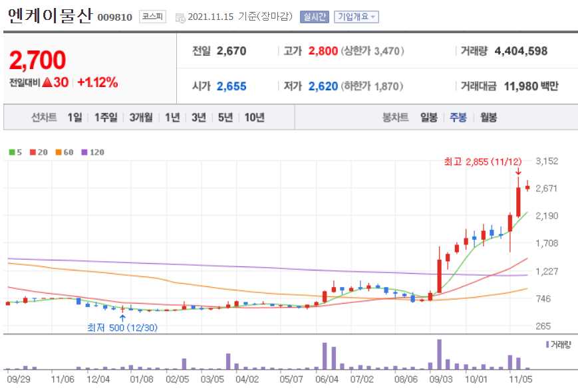Click the 최고 2,855 (11/12) high marker
This screenshot has height=392, width=578.
pyautogui.click(x=483, y=161)
